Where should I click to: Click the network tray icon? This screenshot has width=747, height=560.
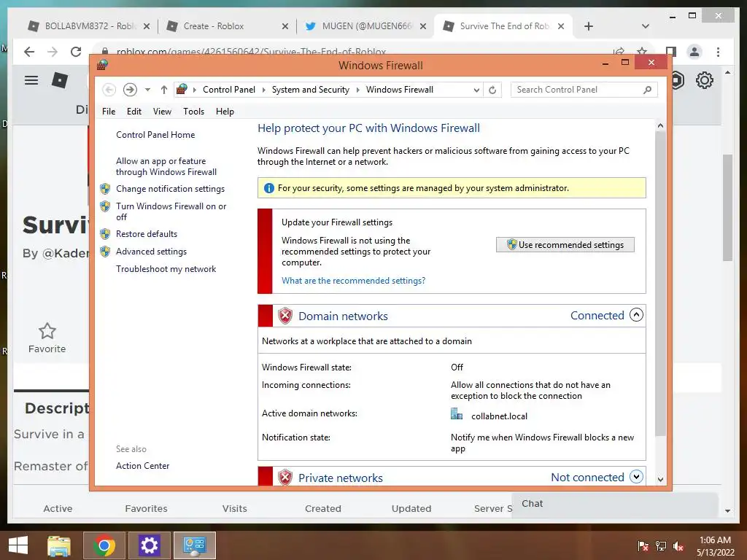pos(661,546)
